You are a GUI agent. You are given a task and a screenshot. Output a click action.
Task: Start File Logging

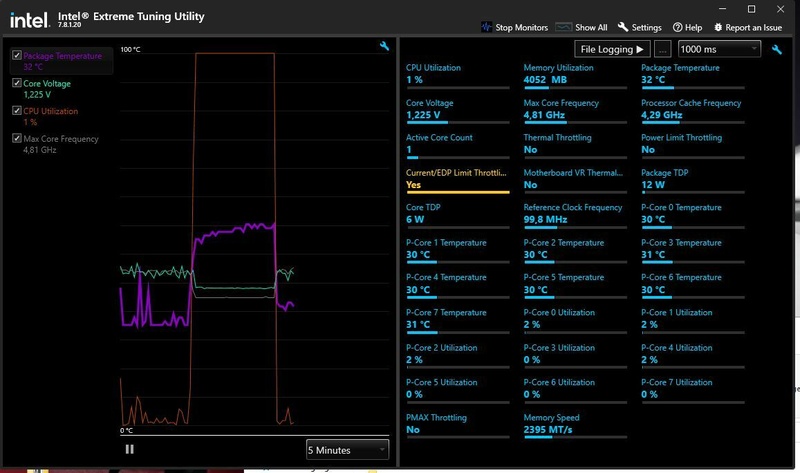click(x=612, y=49)
